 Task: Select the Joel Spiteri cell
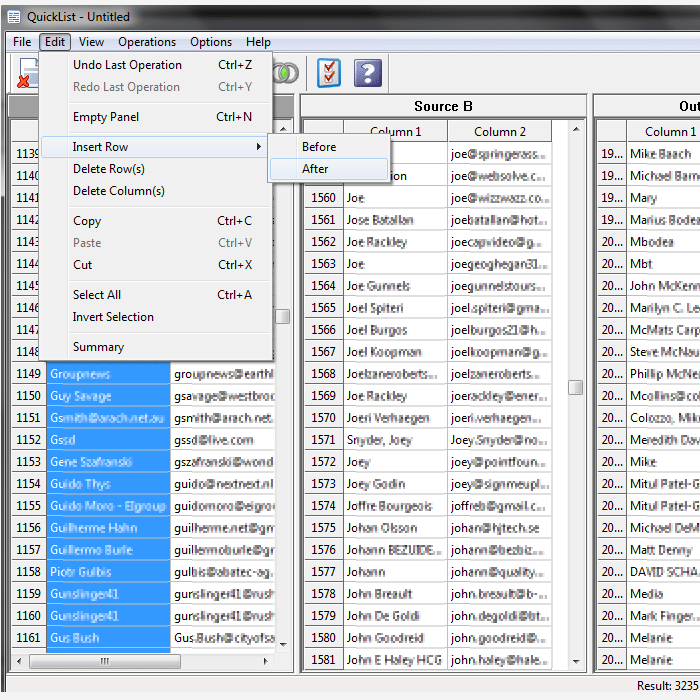(x=396, y=308)
